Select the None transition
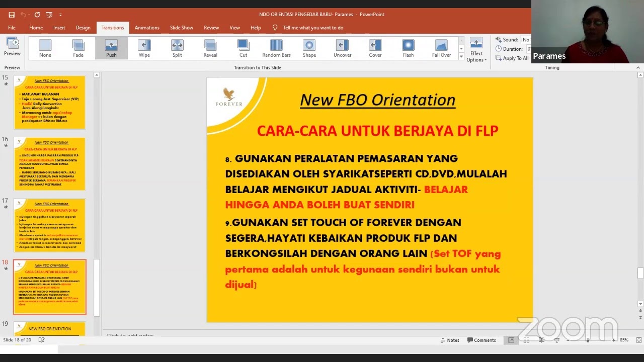The height and width of the screenshot is (362, 644). (45, 49)
